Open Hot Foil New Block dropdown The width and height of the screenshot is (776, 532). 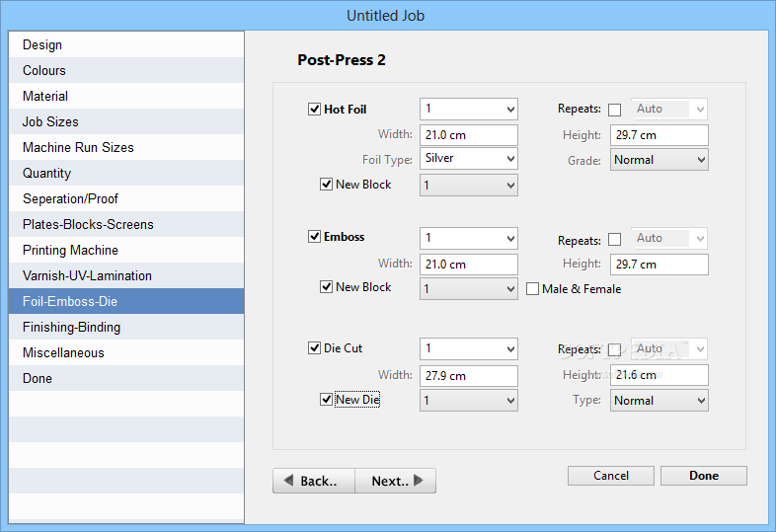469,186
